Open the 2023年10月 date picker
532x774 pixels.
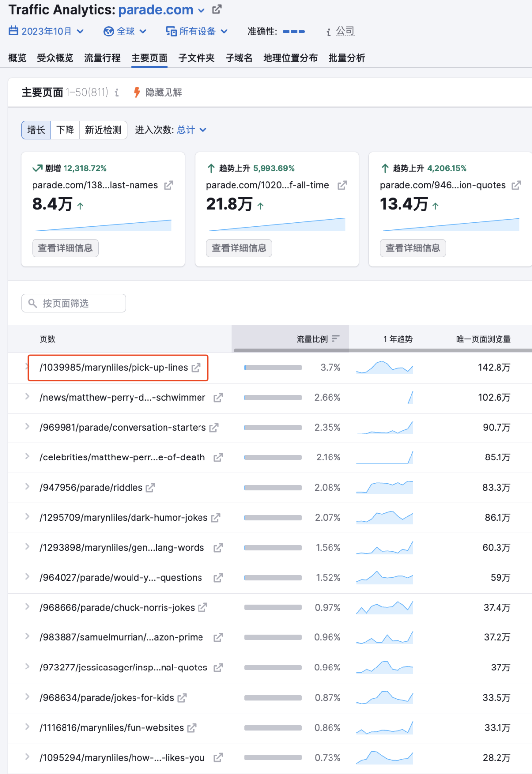[46, 31]
